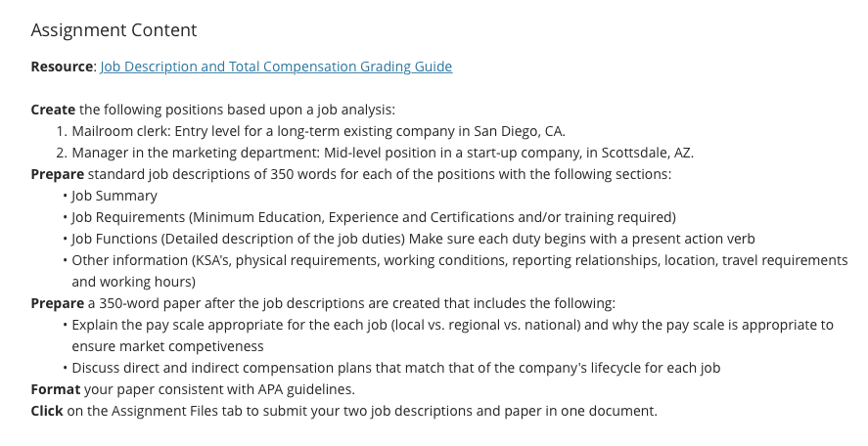Click the bold word Create

click(53, 110)
